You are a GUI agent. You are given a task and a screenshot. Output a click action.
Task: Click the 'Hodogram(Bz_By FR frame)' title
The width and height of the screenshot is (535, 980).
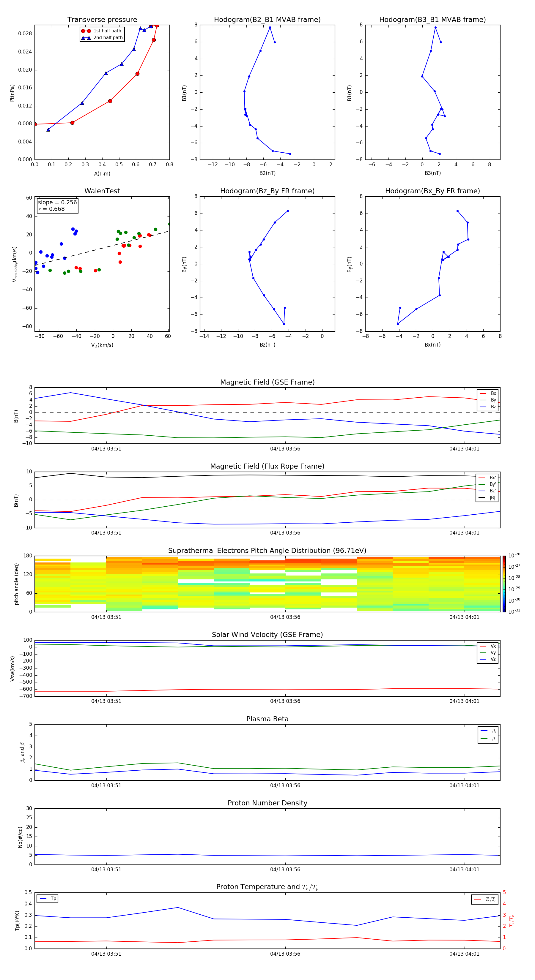point(267,191)
